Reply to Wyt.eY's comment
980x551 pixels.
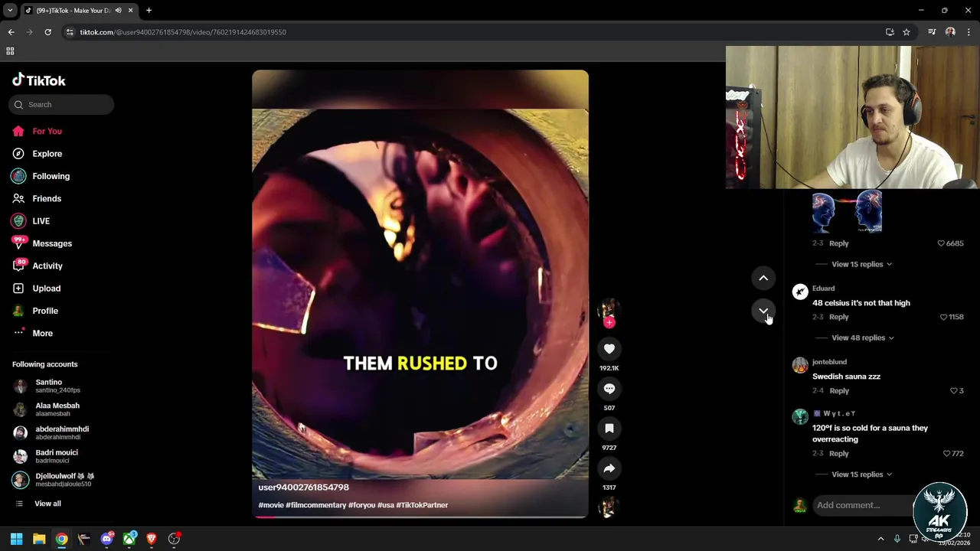pos(839,454)
